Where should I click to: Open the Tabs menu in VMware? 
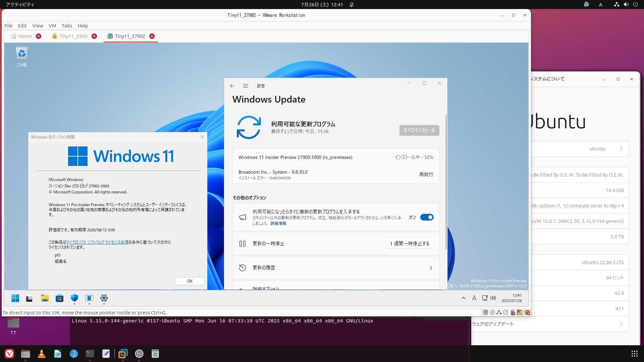point(67,26)
